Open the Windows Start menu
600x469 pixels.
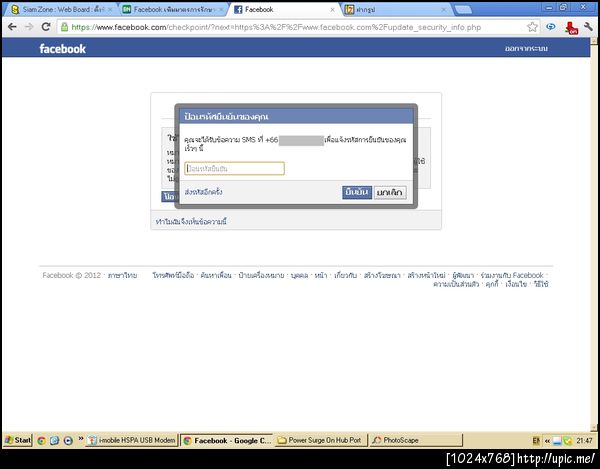coord(18,440)
